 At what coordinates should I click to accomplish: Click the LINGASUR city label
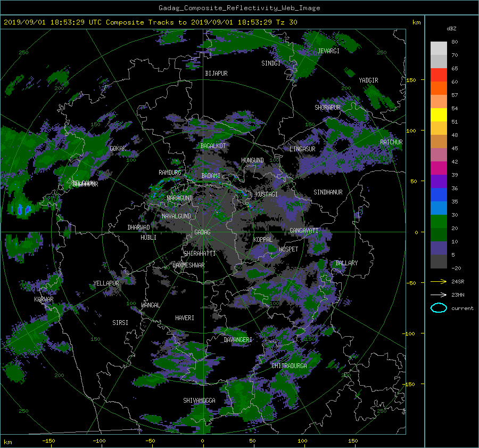302,149
